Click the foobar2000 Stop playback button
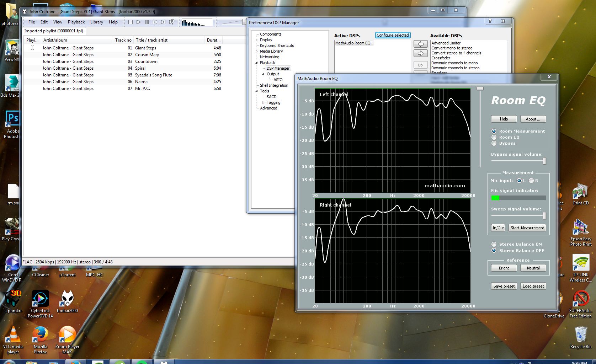 tap(131, 22)
